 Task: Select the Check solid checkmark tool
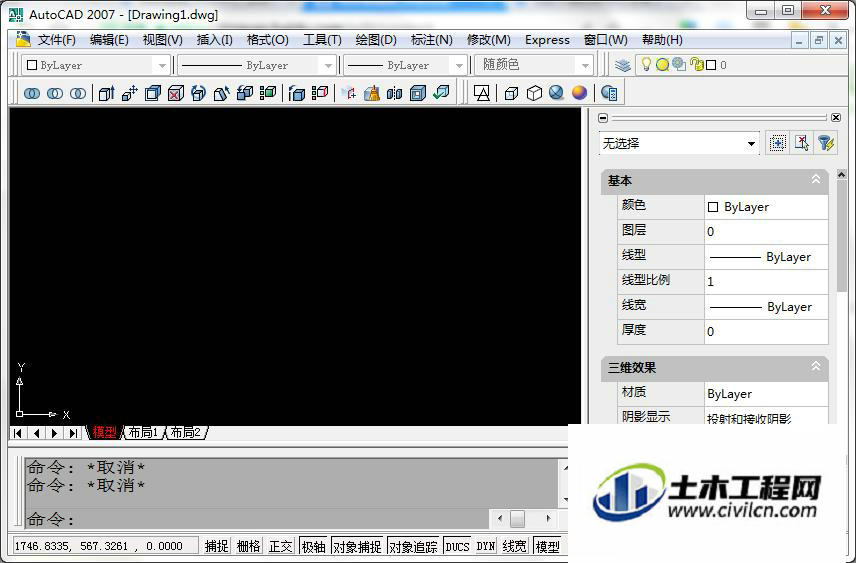tap(441, 93)
